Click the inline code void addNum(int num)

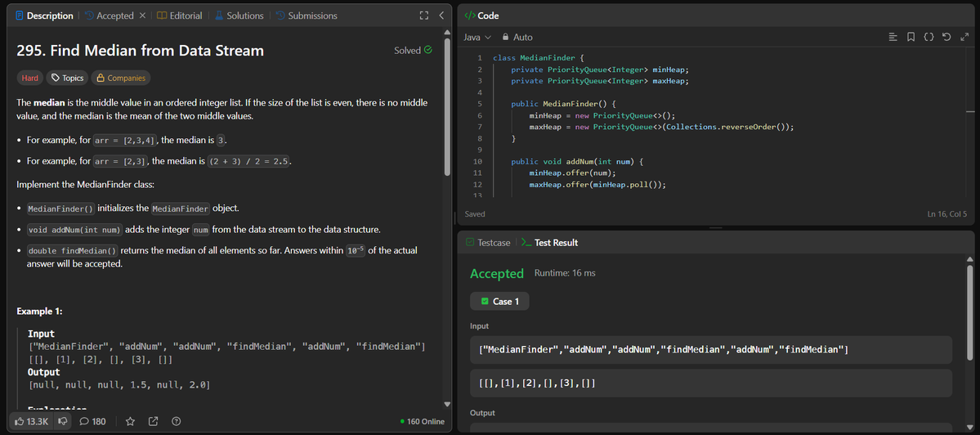click(75, 230)
